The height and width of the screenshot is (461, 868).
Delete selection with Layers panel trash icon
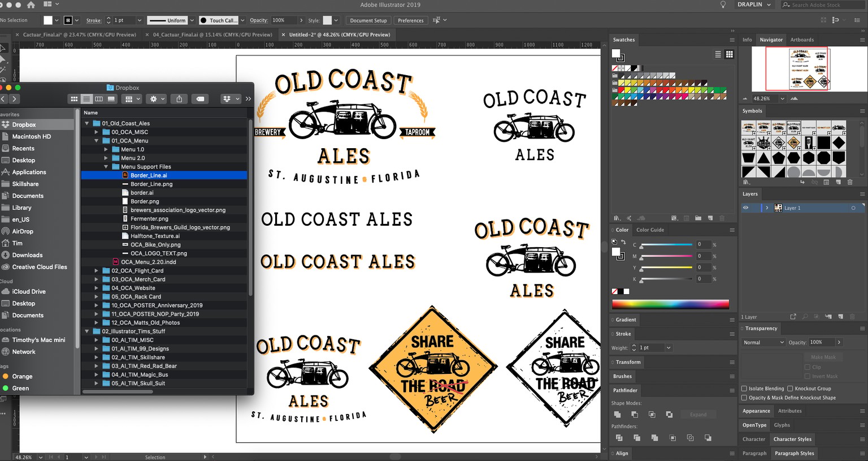pyautogui.click(x=852, y=317)
